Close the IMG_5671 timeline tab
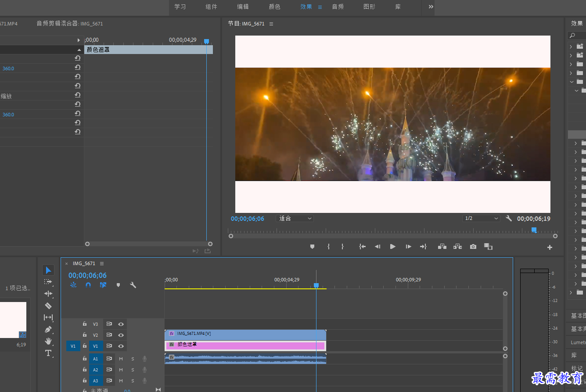The image size is (586, 392). click(67, 263)
